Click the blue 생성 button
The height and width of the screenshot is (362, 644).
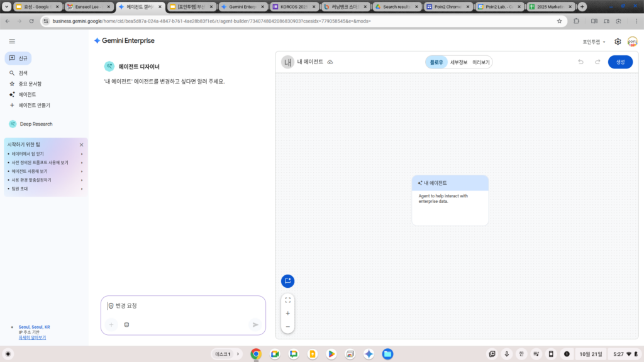coord(620,62)
